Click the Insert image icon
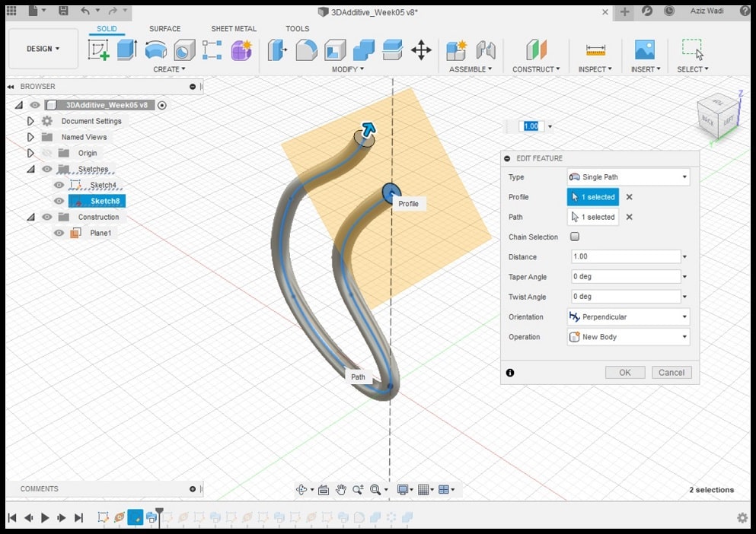 click(x=644, y=50)
